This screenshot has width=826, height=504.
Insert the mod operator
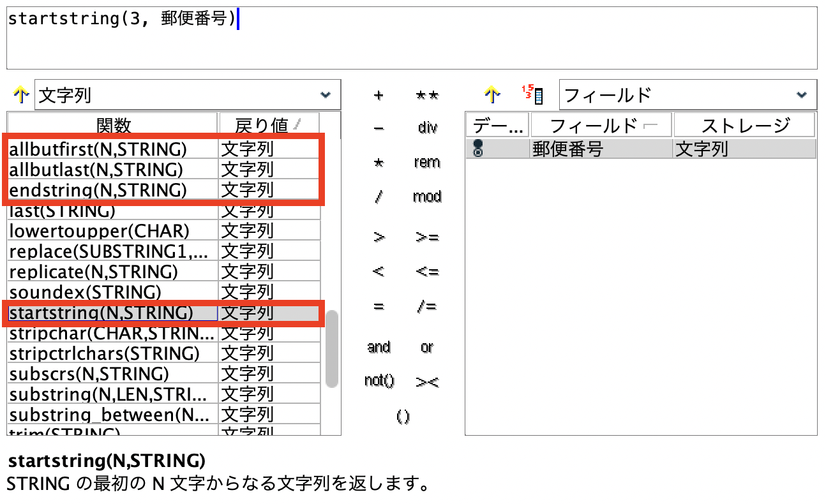coord(426,196)
